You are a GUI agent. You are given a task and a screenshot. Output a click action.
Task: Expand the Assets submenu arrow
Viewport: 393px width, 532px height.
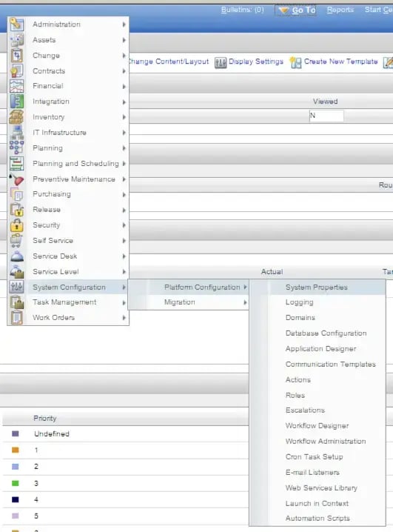[124, 40]
